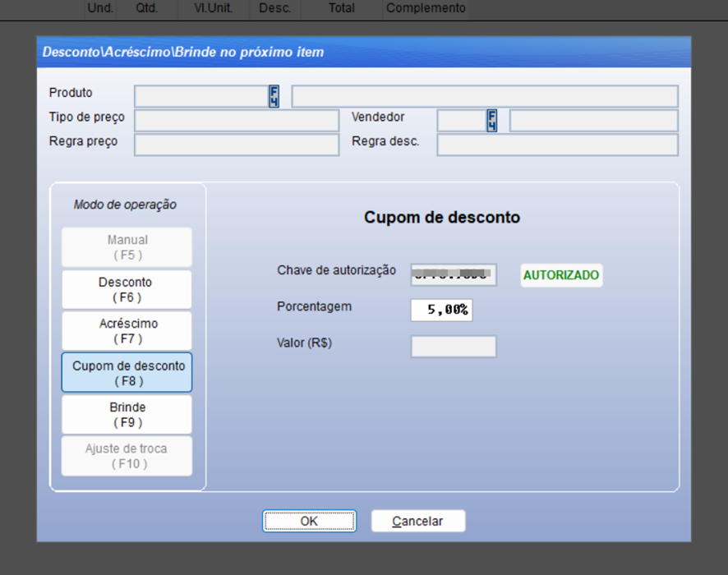
Task: Click the Valor (R$) field
Action: click(x=453, y=346)
